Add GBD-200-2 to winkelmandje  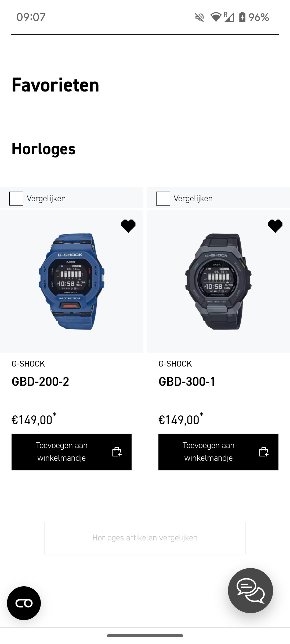pos(71,452)
